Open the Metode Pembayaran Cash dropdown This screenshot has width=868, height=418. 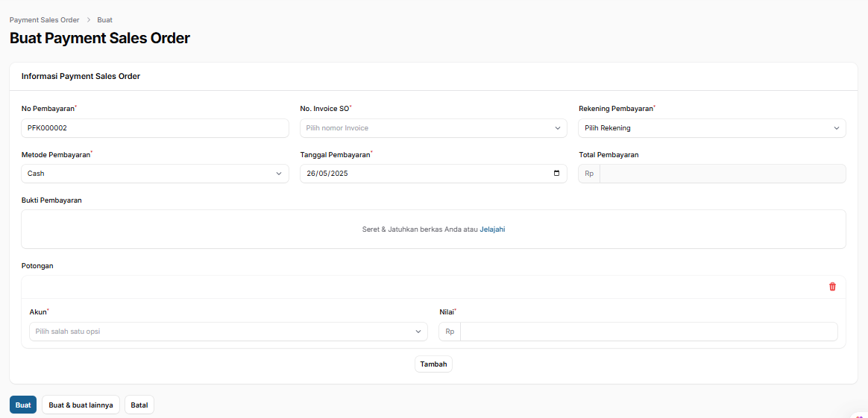pos(154,174)
